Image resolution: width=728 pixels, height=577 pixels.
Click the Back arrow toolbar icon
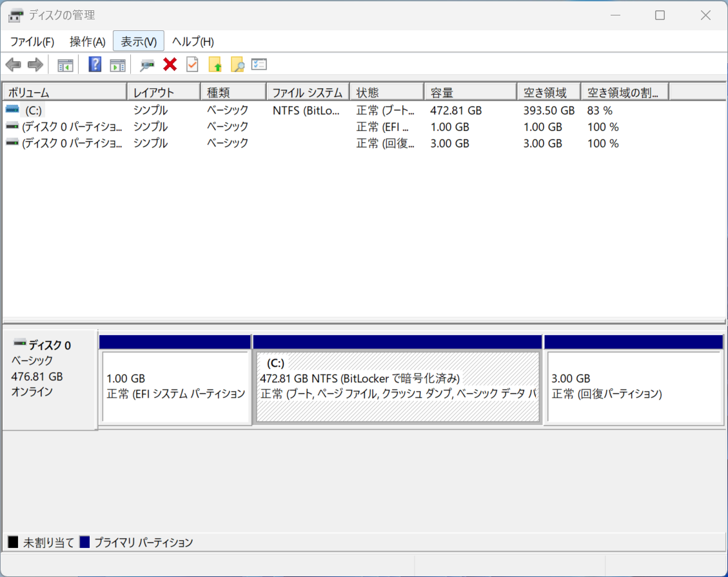(13, 64)
